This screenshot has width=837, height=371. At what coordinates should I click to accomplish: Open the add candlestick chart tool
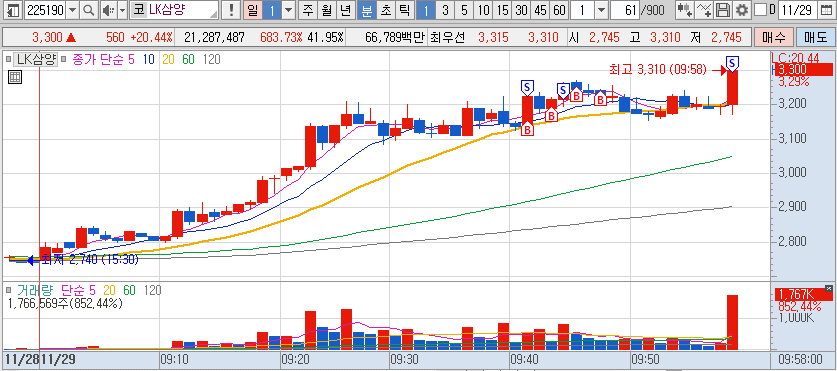click(685, 10)
